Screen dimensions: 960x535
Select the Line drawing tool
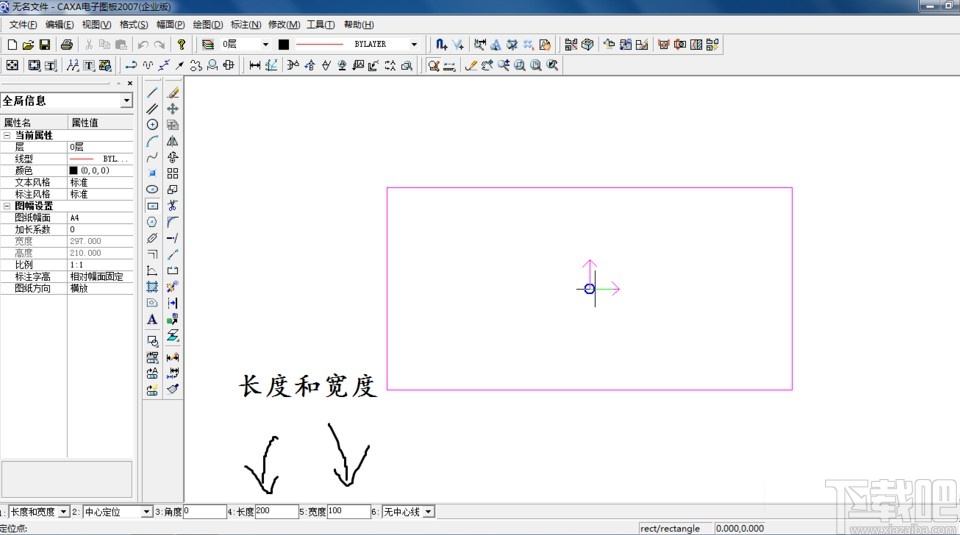click(x=152, y=92)
